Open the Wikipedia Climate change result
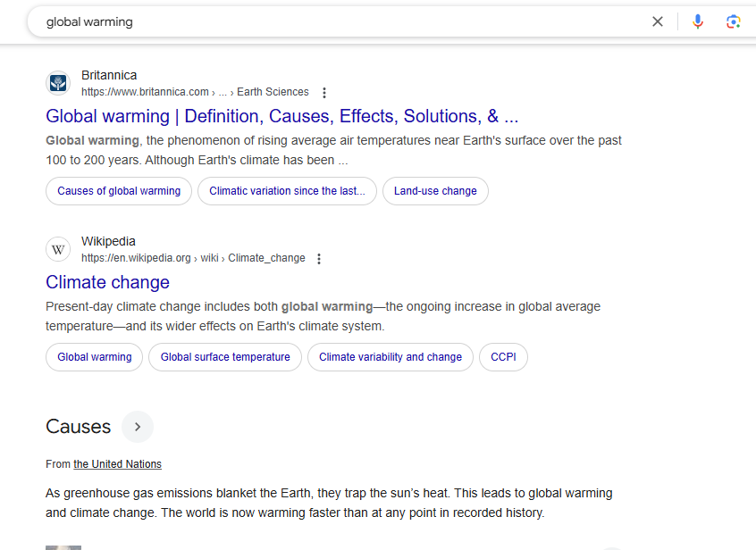 click(x=107, y=282)
